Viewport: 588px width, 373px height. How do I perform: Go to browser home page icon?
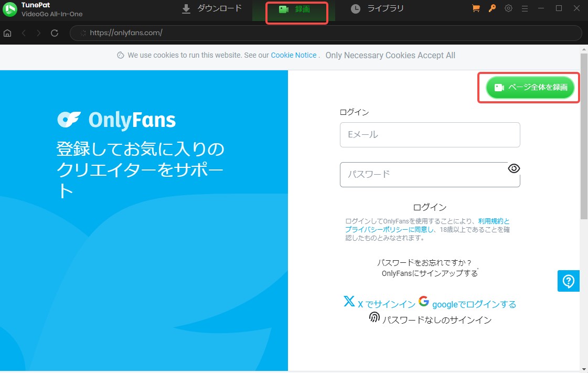tap(7, 33)
